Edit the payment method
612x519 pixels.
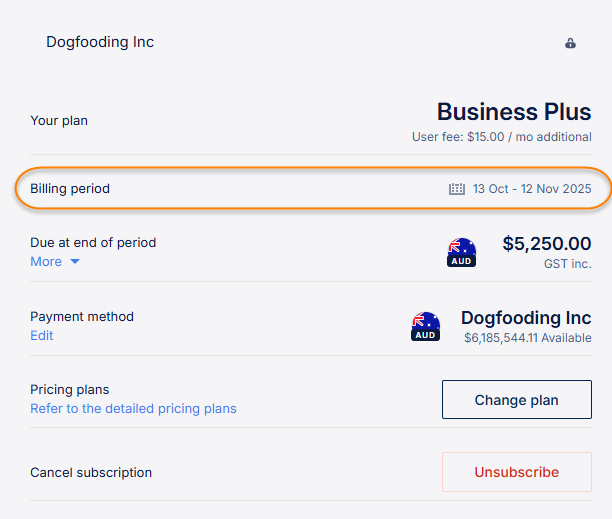(x=42, y=336)
